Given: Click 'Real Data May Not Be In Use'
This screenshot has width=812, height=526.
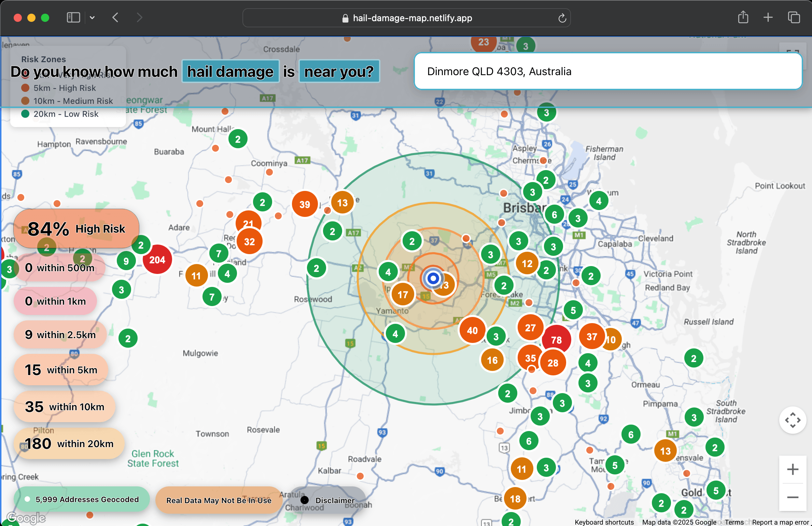Looking at the screenshot, I should pos(219,500).
